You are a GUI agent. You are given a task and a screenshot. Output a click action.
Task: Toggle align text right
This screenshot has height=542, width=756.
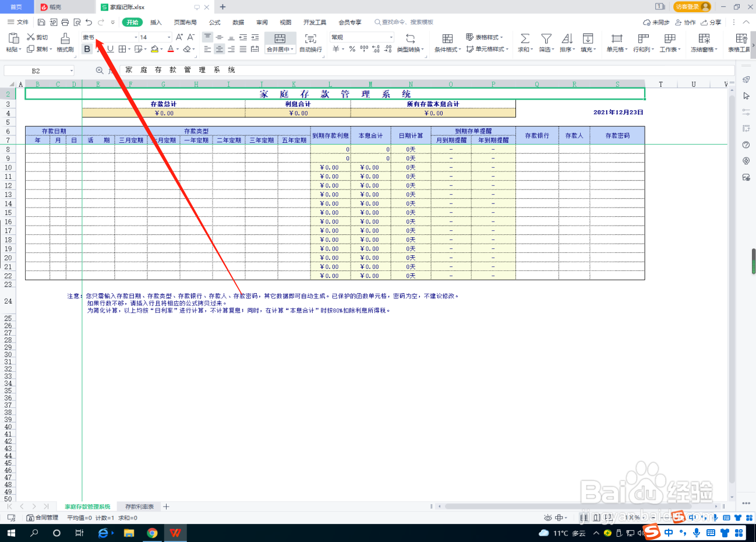pyautogui.click(x=231, y=50)
